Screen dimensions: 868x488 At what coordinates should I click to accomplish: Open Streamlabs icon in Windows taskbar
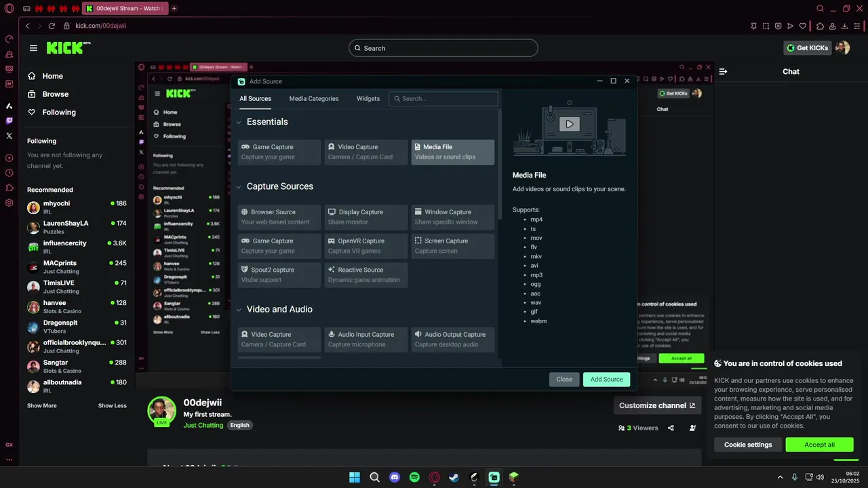[x=494, y=477]
